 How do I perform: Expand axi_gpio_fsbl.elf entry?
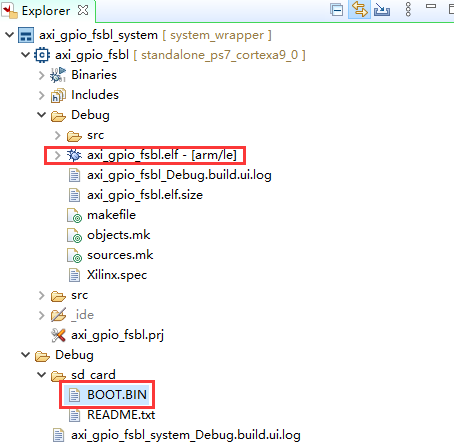57,155
